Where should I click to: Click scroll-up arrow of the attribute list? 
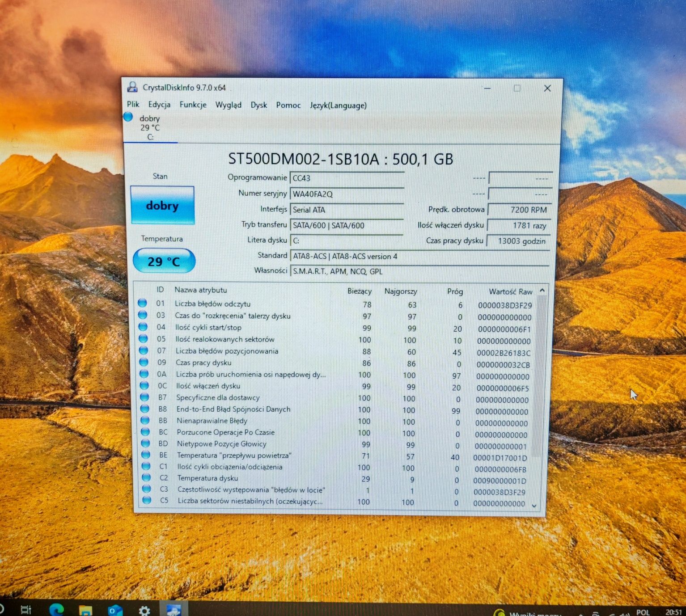[x=542, y=291]
